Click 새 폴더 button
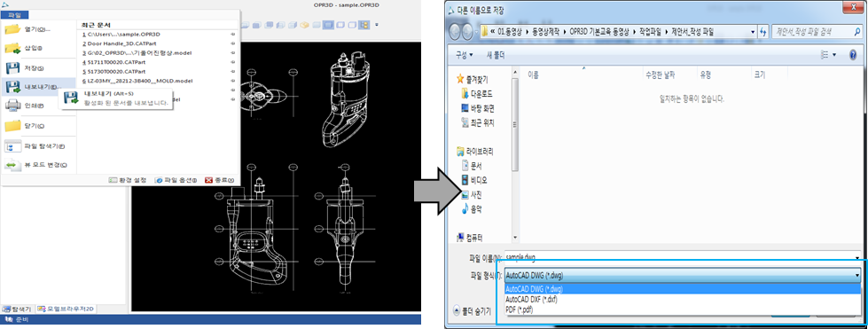 (x=495, y=55)
